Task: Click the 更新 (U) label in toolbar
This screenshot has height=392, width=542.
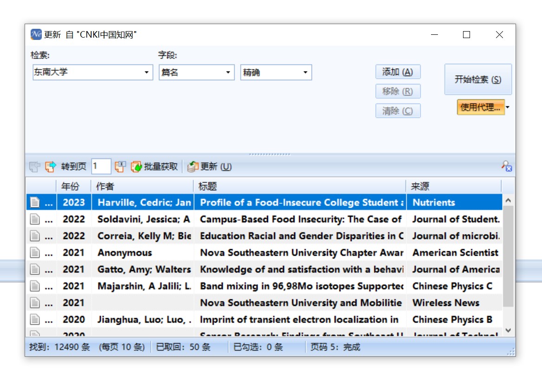Action: 216,167
